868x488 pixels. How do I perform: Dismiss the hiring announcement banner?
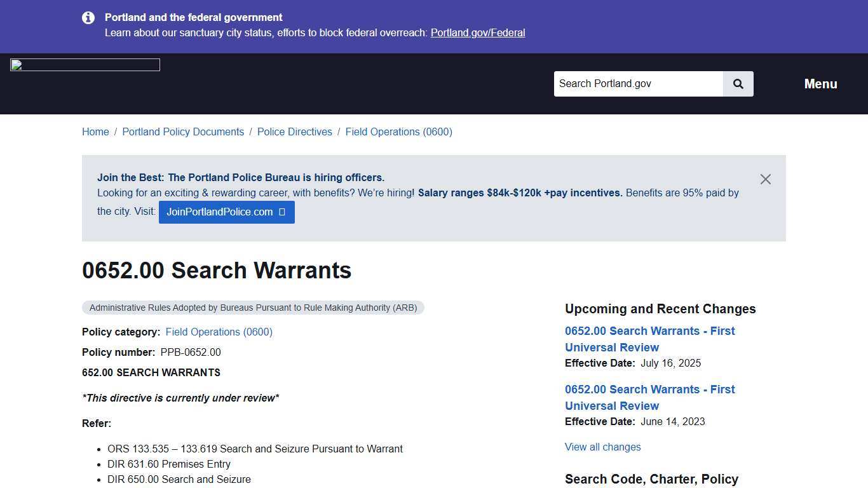tap(765, 179)
